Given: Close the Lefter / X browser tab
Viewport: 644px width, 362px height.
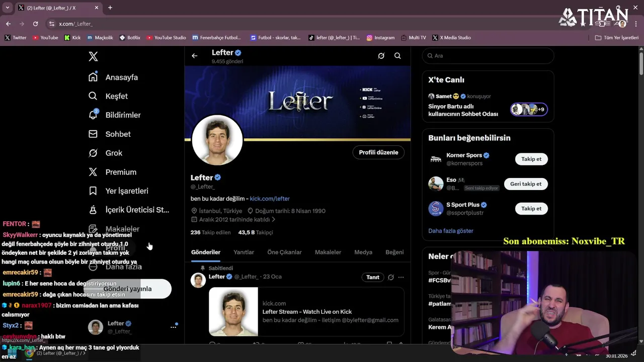Looking at the screenshot, I should [96, 8].
